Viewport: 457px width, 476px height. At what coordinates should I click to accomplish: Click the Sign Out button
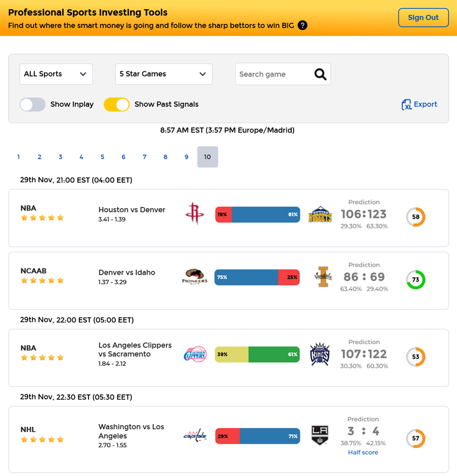423,18
